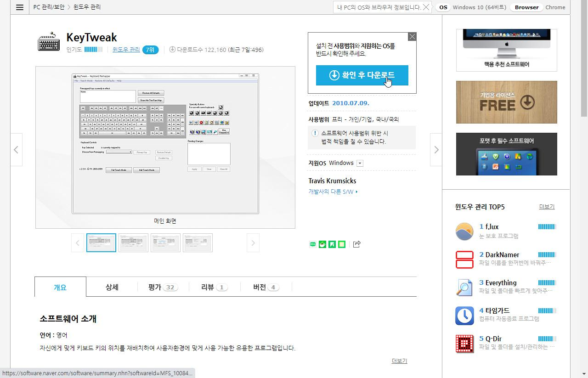Click 더보기 beside 윈도우 관리 TOP5
Image resolution: width=588 pixels, height=378 pixels.
(547, 207)
